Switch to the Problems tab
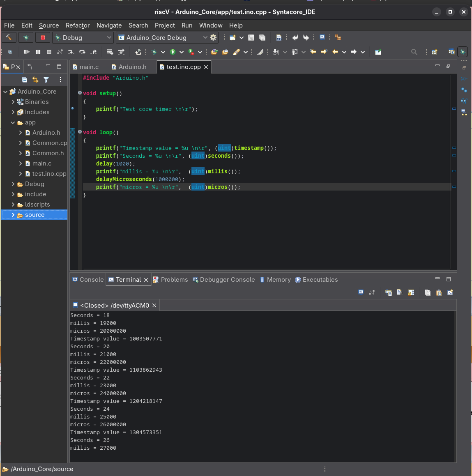The width and height of the screenshot is (472, 476). tap(170, 280)
